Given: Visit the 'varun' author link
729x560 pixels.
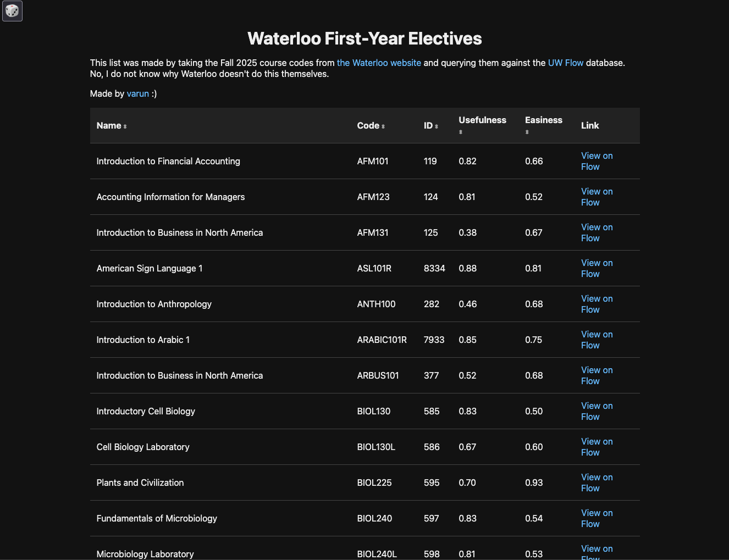Looking at the screenshot, I should point(137,93).
